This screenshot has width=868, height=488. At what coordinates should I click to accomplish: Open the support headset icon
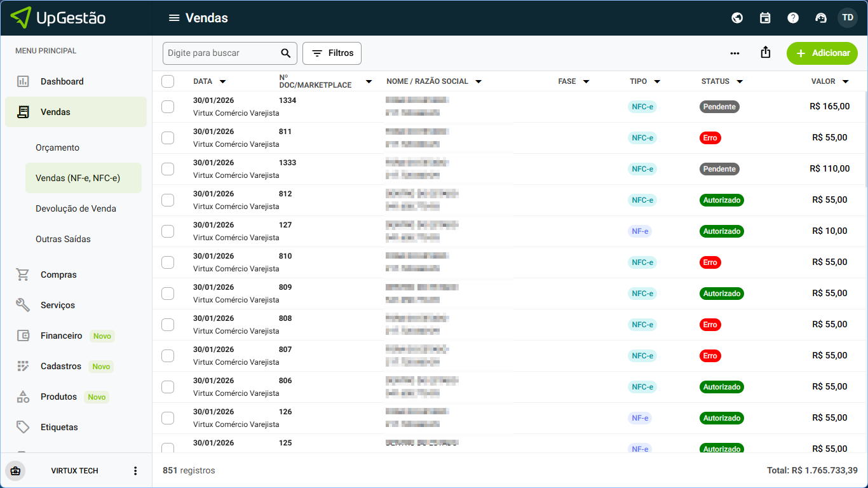(820, 18)
